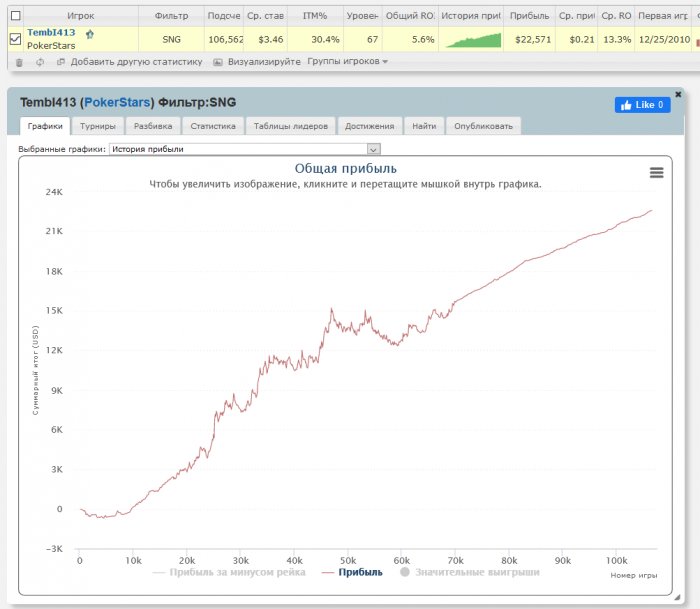Click the Визуализируйте link
The height and width of the screenshot is (609, 700).
(264, 62)
